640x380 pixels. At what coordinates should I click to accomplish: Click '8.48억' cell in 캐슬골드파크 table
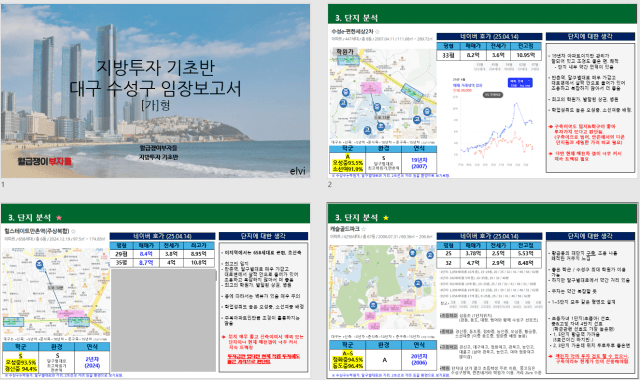coord(526,263)
